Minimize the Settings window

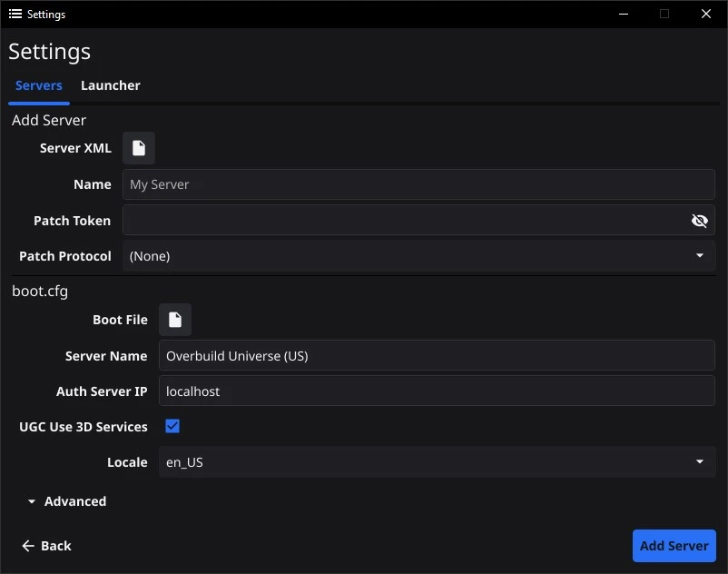(x=624, y=14)
